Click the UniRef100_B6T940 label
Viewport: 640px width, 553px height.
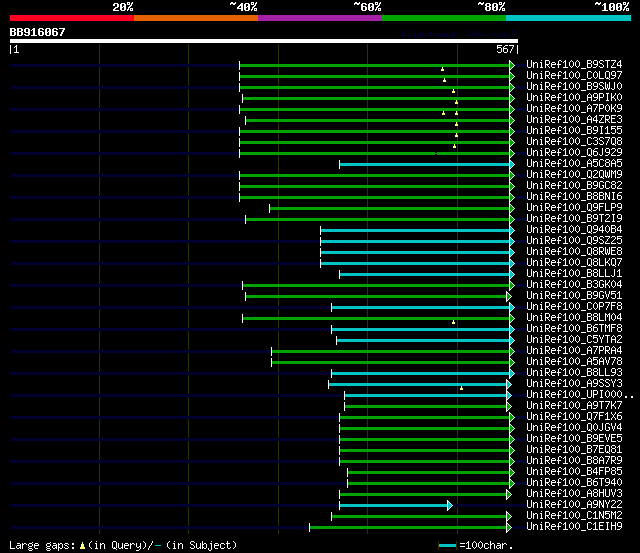(574, 483)
